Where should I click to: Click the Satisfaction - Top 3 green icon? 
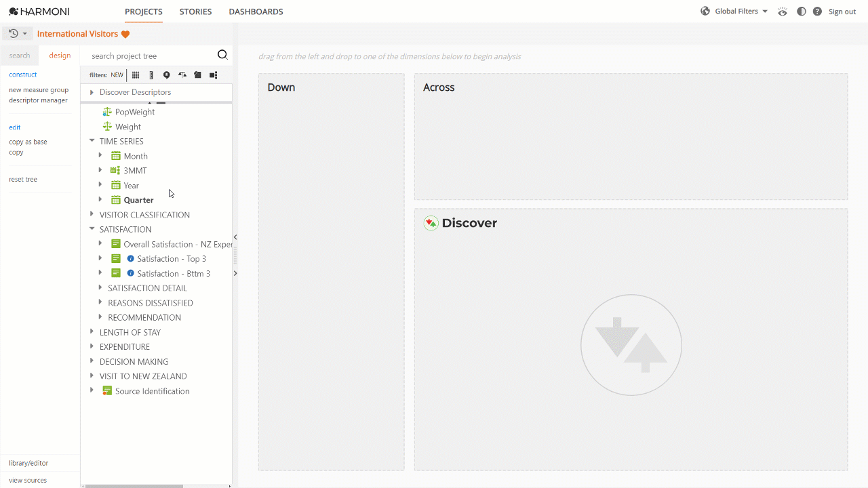tap(116, 259)
